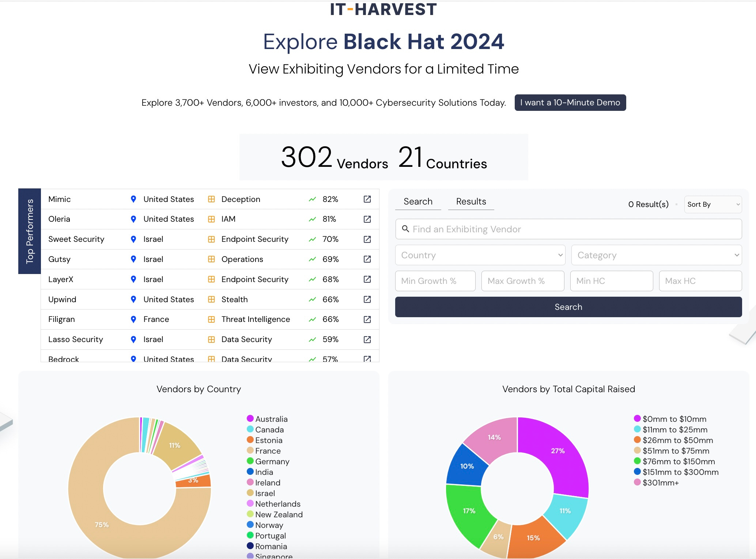Click location pin icon in Upwind row
Image resolution: width=756 pixels, height=559 pixels.
point(133,299)
